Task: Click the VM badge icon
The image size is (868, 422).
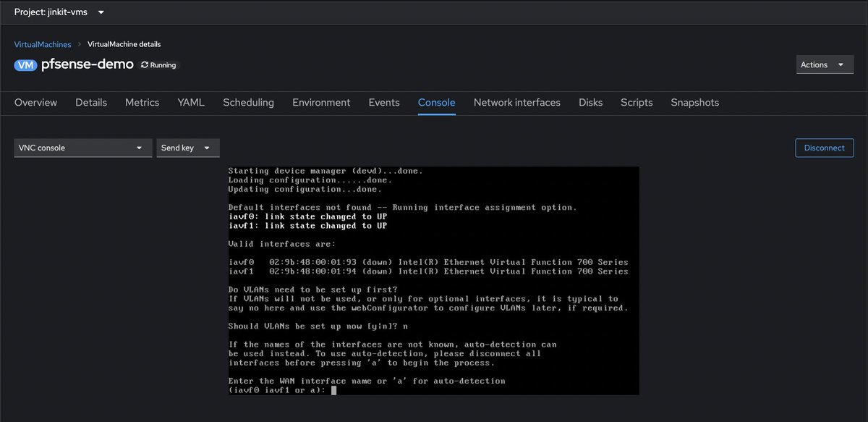Action: [x=26, y=64]
